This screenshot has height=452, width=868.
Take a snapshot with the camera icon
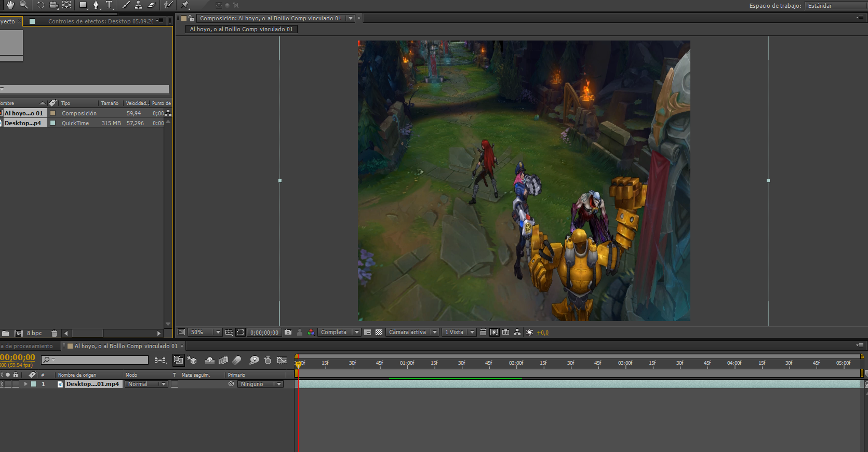[x=288, y=333]
